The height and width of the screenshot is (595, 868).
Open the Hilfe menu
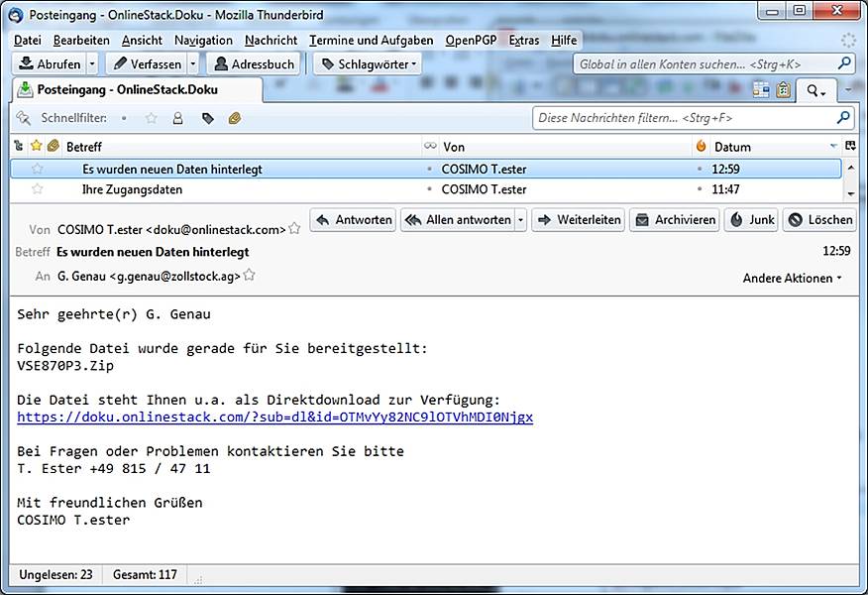(x=564, y=40)
